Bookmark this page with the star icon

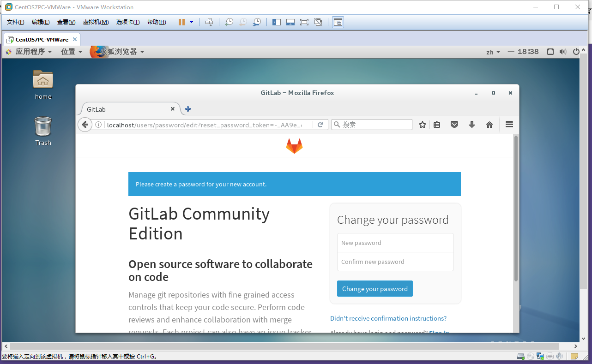[x=422, y=125]
